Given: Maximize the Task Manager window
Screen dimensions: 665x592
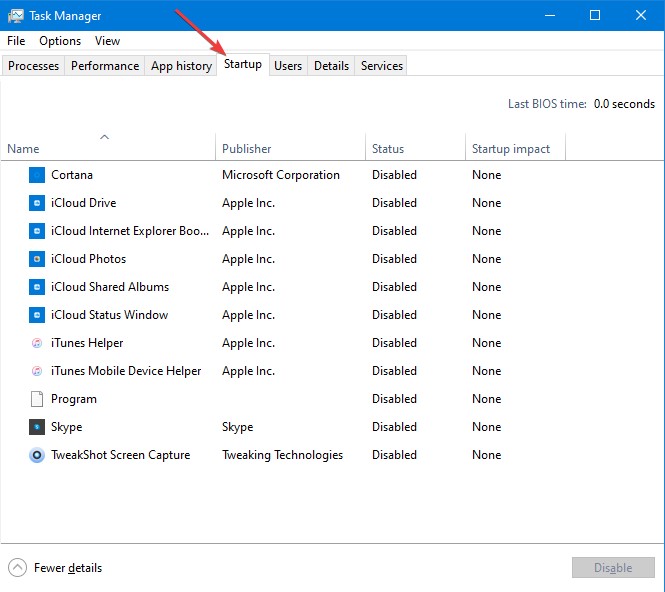Looking at the screenshot, I should tap(595, 15).
